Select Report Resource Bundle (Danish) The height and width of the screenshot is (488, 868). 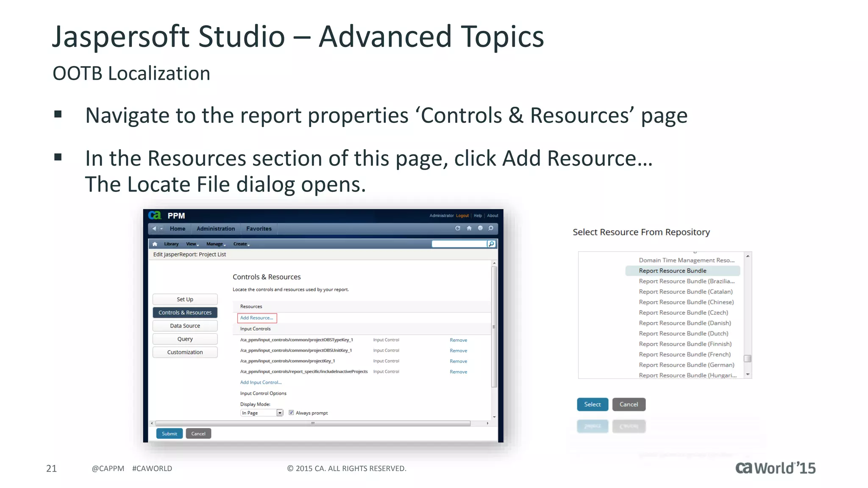tap(685, 323)
